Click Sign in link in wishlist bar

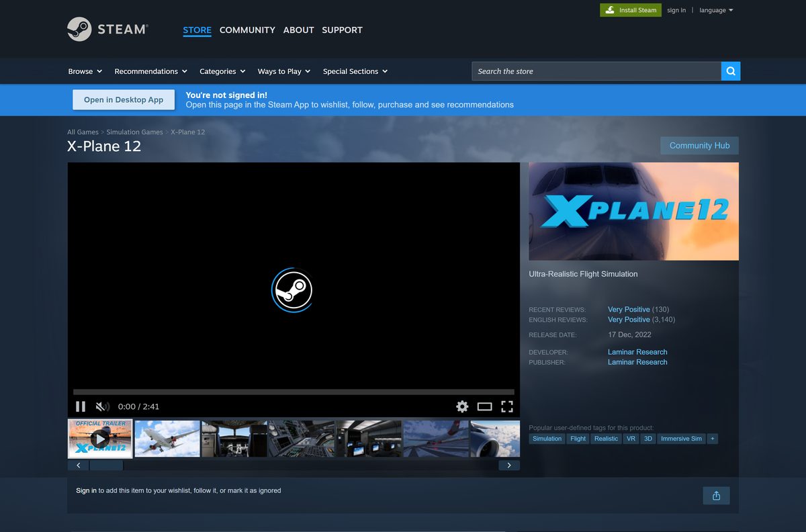86,490
